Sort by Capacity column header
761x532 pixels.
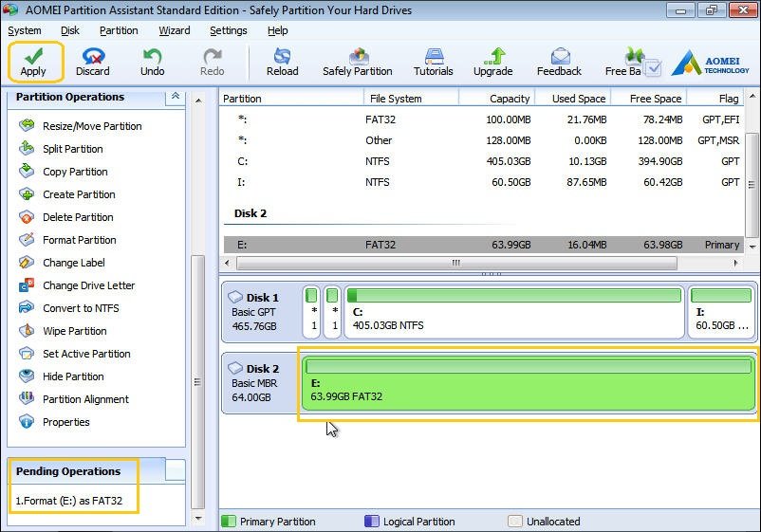pyautogui.click(x=496, y=99)
